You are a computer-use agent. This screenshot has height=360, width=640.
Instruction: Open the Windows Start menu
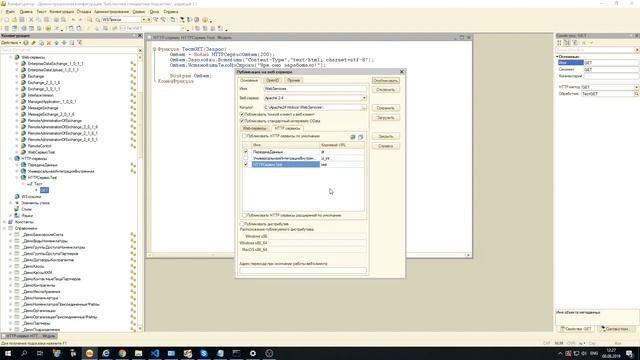pos(8,353)
